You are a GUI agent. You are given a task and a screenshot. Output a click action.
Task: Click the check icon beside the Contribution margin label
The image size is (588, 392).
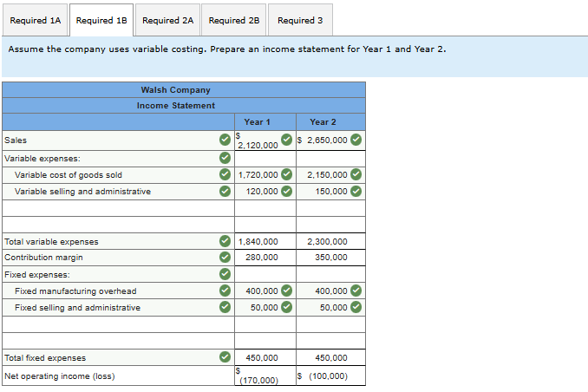(225, 258)
